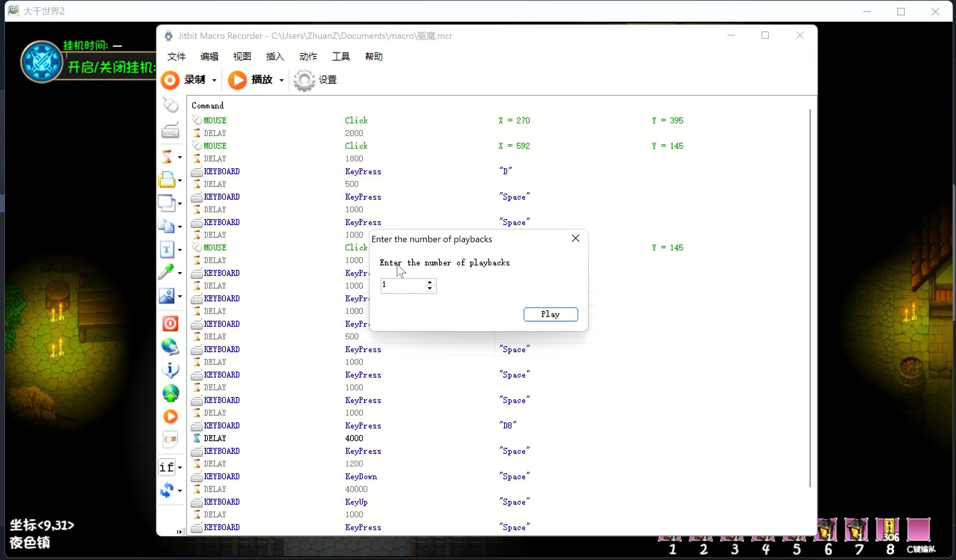
Task: Open the 工具 menu
Action: [x=341, y=56]
